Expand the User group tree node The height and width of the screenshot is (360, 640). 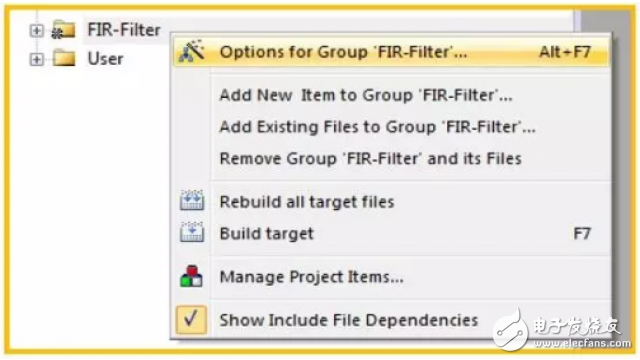(36, 59)
